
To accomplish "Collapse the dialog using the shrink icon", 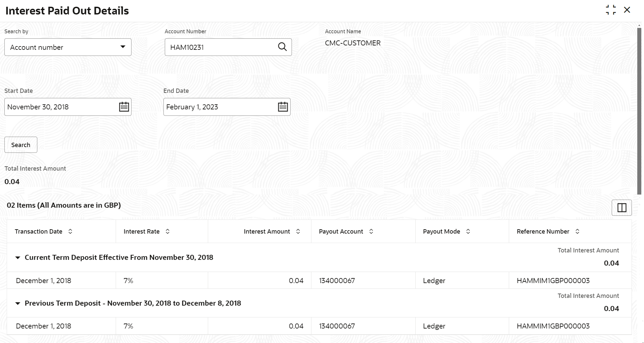I will tap(611, 10).
